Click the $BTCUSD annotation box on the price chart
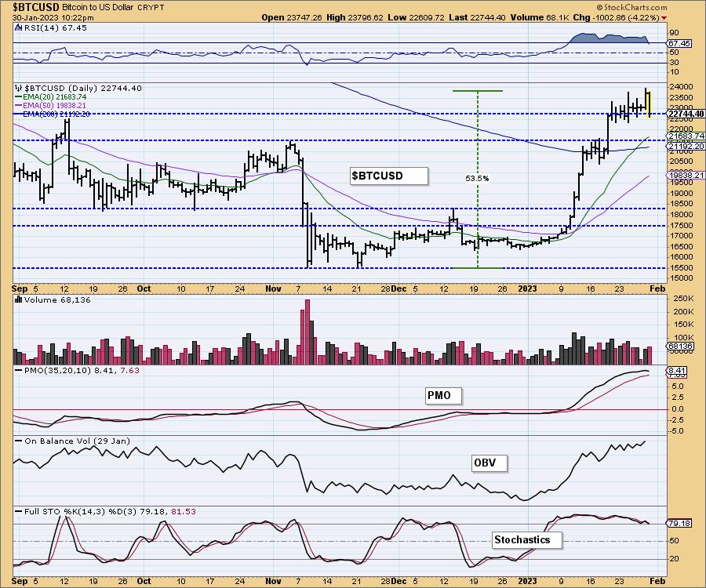The height and width of the screenshot is (588, 706). (x=389, y=176)
